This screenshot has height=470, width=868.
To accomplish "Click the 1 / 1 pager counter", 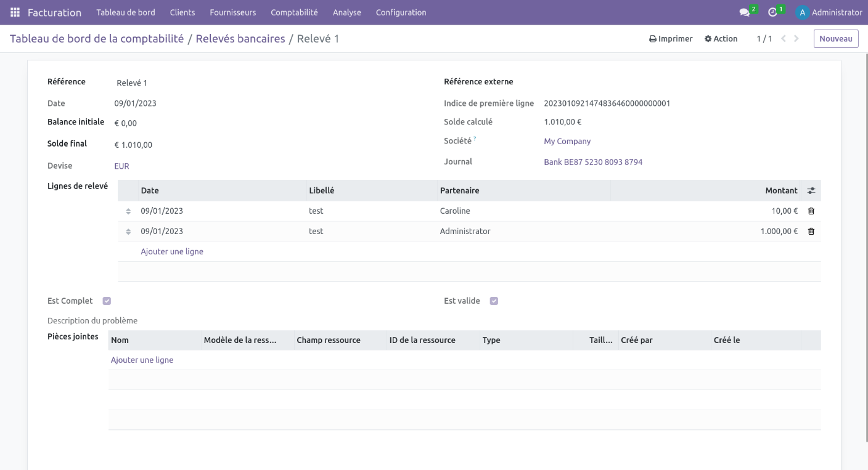I will pyautogui.click(x=764, y=39).
